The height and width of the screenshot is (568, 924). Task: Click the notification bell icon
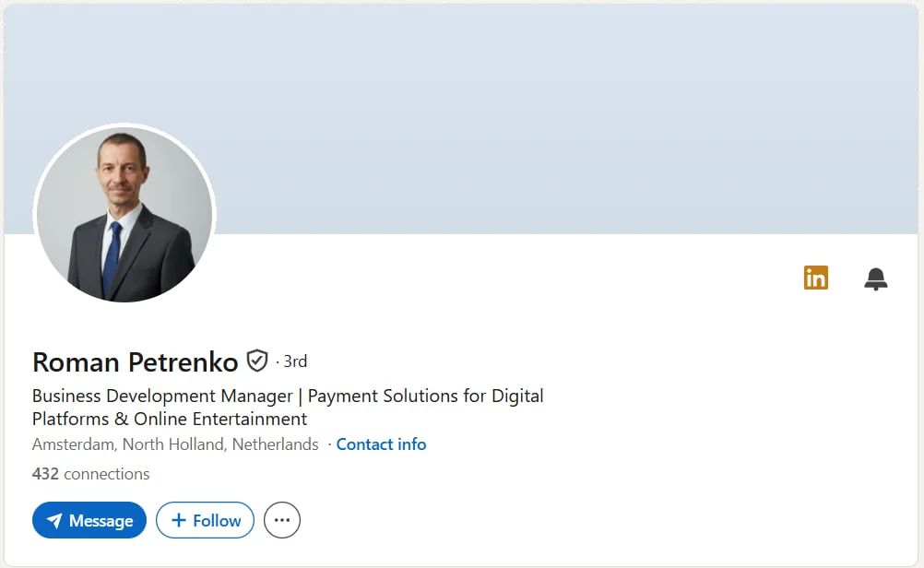pyautogui.click(x=876, y=278)
